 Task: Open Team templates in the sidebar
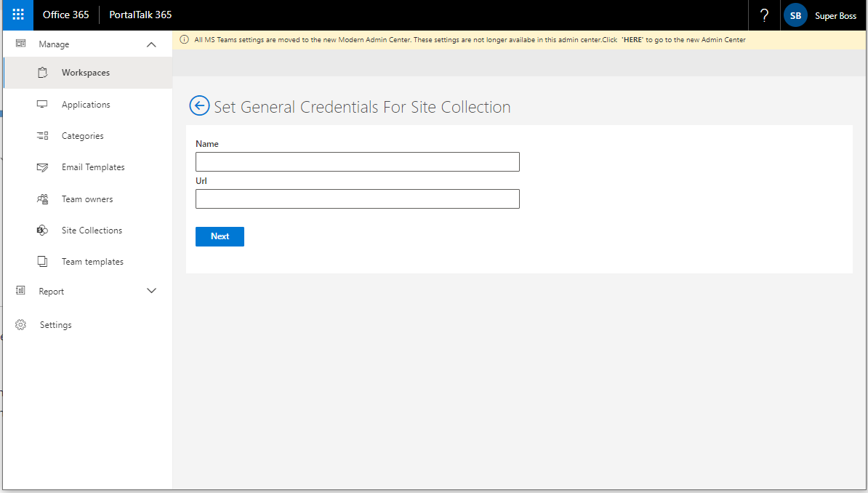[x=92, y=262]
